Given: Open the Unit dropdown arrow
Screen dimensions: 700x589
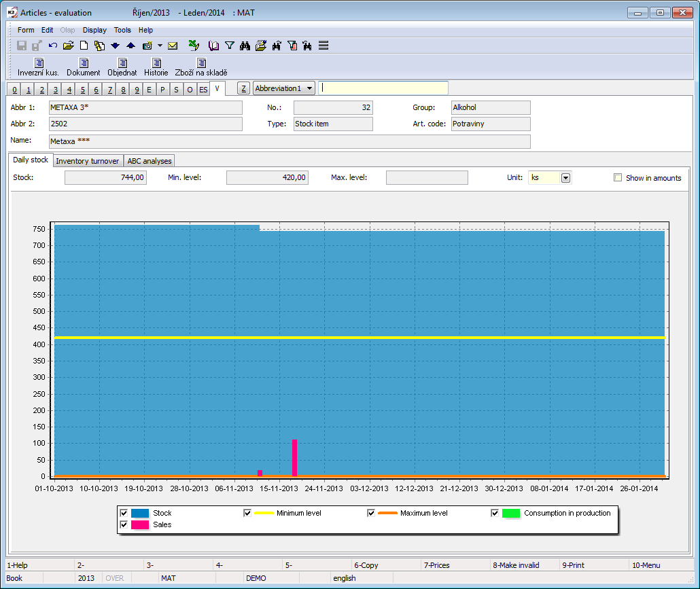Looking at the screenshot, I should coord(565,177).
